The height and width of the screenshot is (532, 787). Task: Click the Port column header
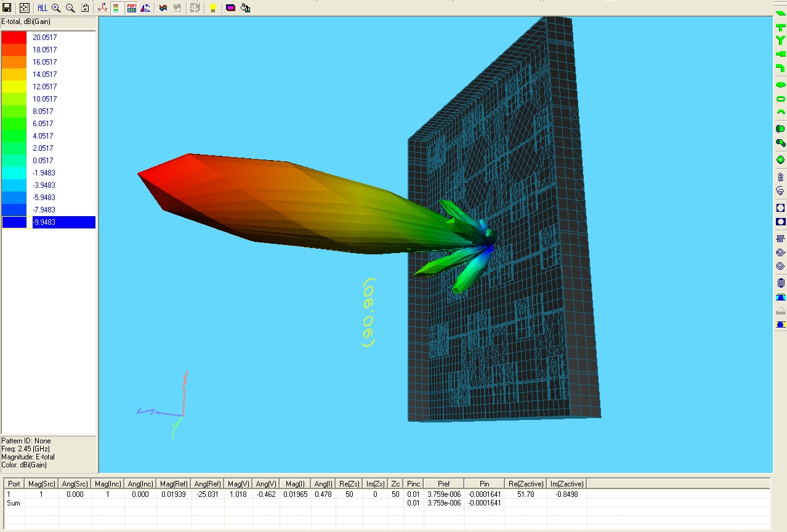(x=14, y=484)
